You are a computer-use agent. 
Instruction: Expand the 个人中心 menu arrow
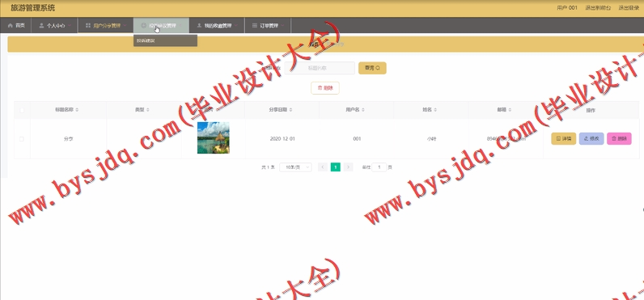point(70,25)
